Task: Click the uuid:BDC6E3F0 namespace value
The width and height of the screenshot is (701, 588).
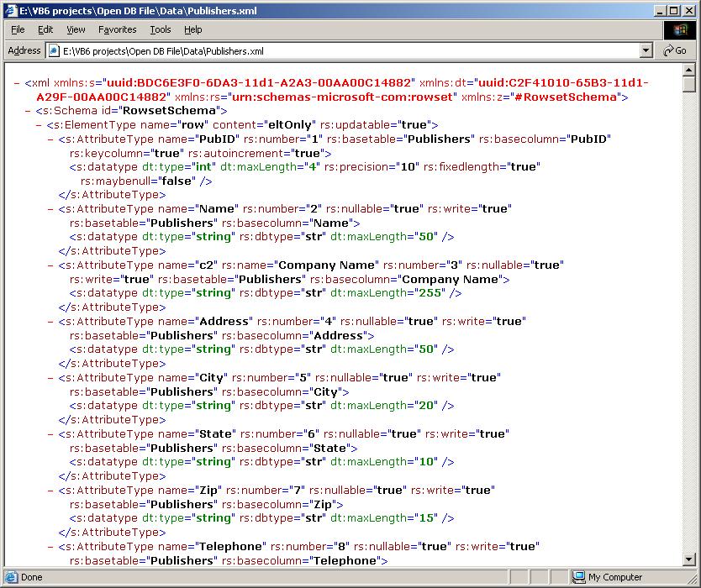Action: [x=259, y=83]
